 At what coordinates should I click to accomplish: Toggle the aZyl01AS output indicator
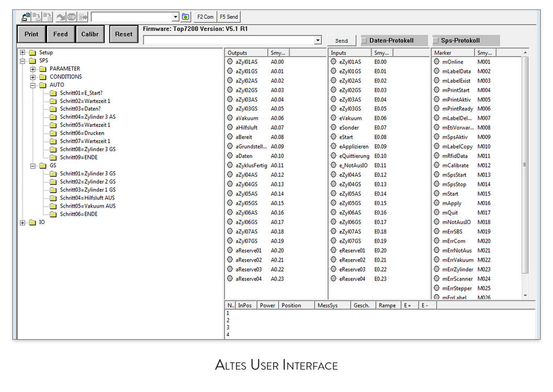click(230, 61)
